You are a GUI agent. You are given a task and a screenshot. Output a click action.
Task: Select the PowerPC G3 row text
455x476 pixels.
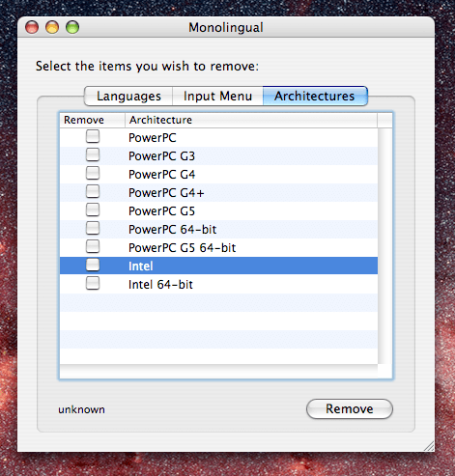161,156
